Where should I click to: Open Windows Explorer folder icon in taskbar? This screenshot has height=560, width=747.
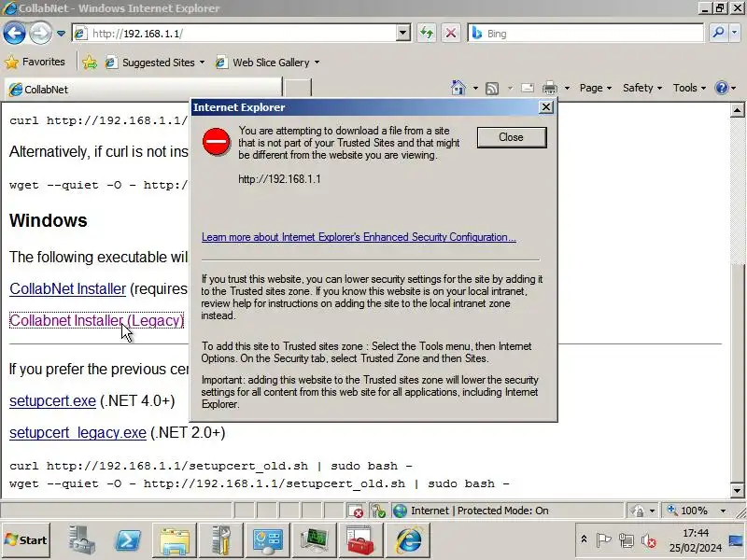(x=175, y=540)
